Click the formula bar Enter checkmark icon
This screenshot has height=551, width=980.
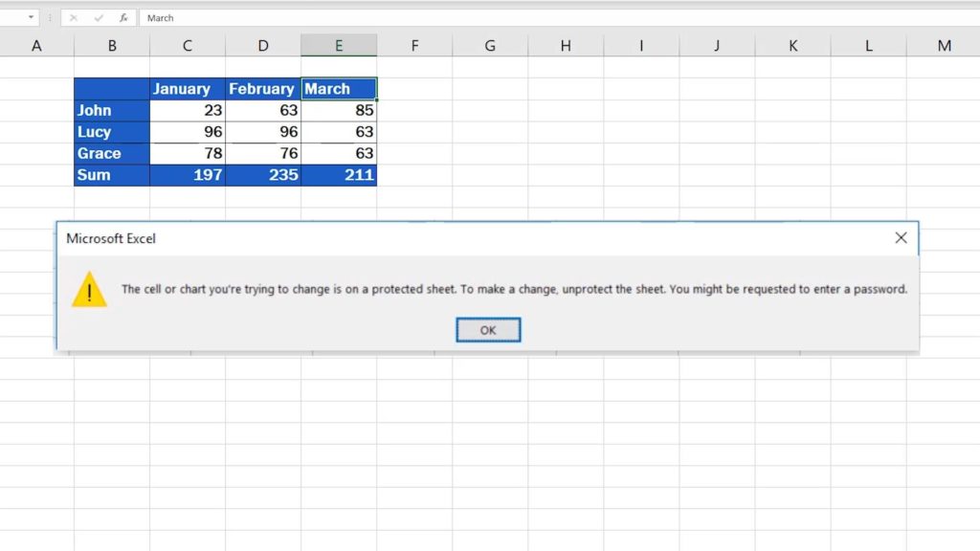[x=99, y=18]
